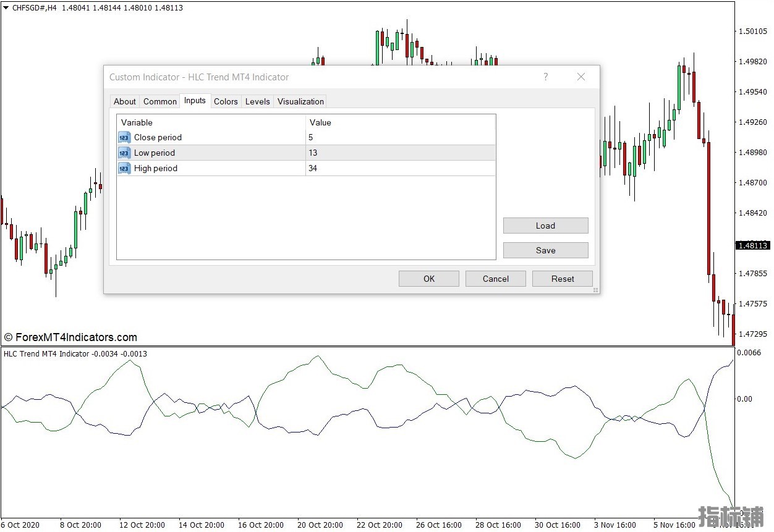Expand the CHFSGD# chart title arrow
This screenshot has width=774, height=532.
click(x=6, y=8)
